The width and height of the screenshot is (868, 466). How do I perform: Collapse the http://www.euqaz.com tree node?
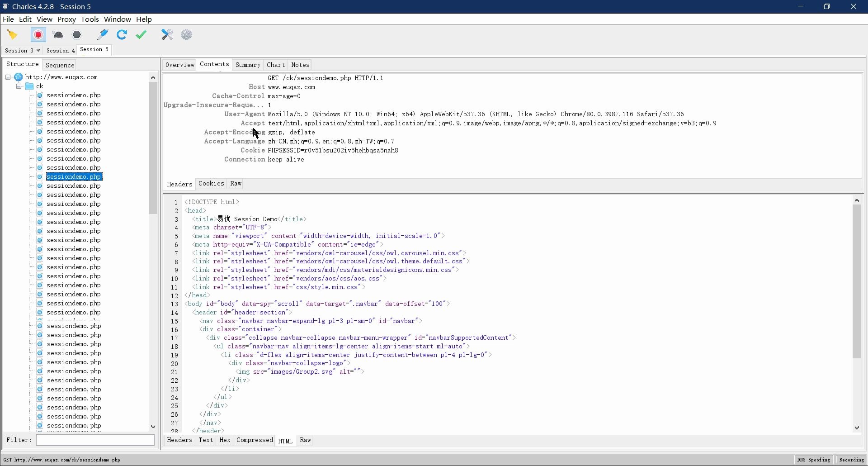pyautogui.click(x=8, y=77)
